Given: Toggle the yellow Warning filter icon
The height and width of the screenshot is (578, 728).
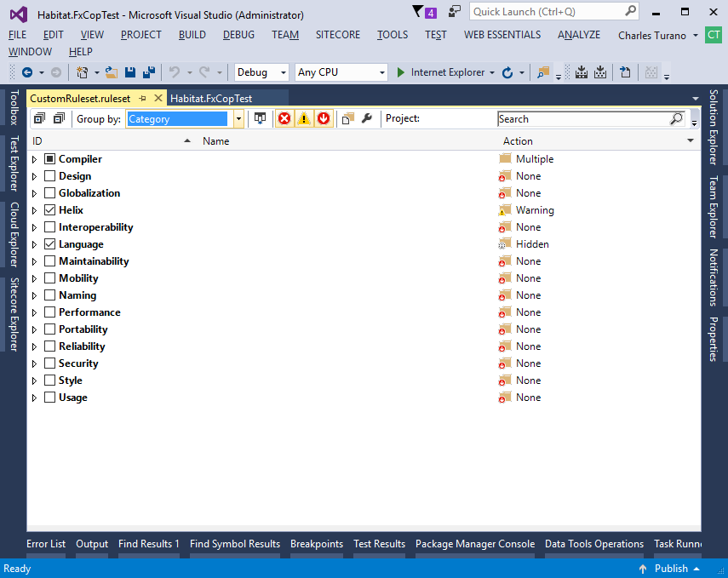Looking at the screenshot, I should [304, 119].
